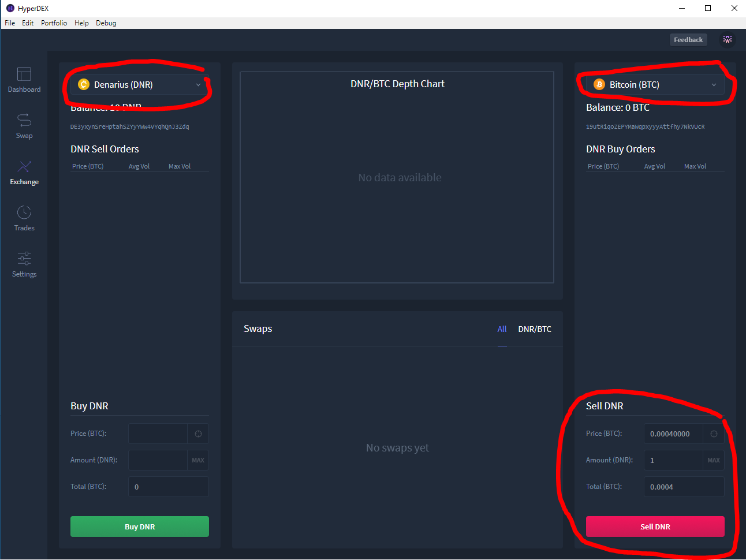
Task: Click the "DNR/BTC Depth Chart" title
Action: click(x=398, y=84)
